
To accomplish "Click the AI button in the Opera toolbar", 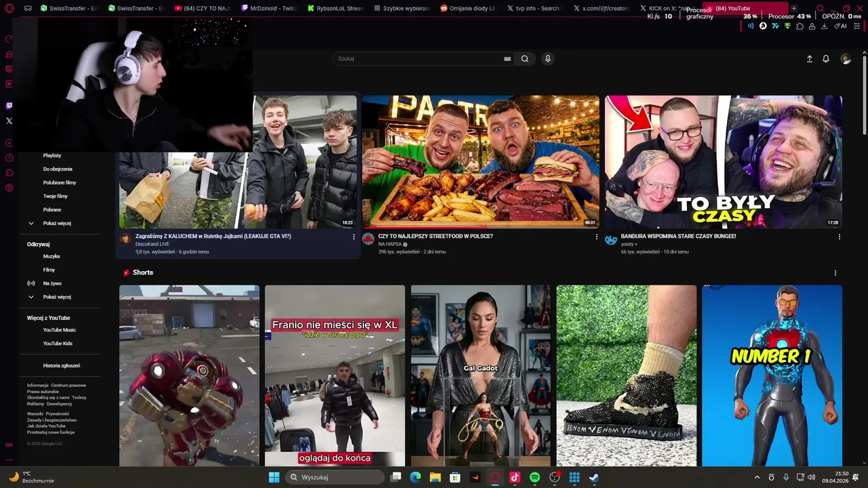I will point(842,26).
